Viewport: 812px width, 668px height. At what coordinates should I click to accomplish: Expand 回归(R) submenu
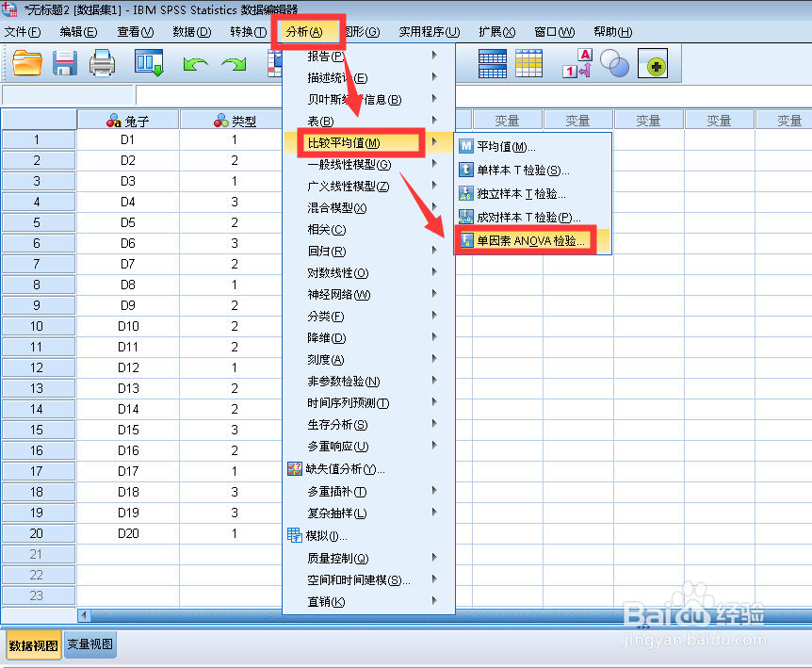coord(368,252)
